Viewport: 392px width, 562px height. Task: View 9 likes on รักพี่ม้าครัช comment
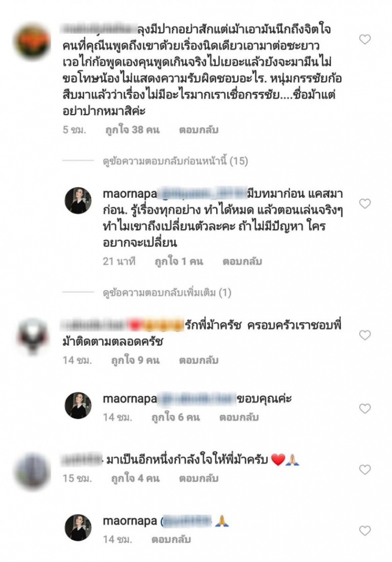click(135, 360)
